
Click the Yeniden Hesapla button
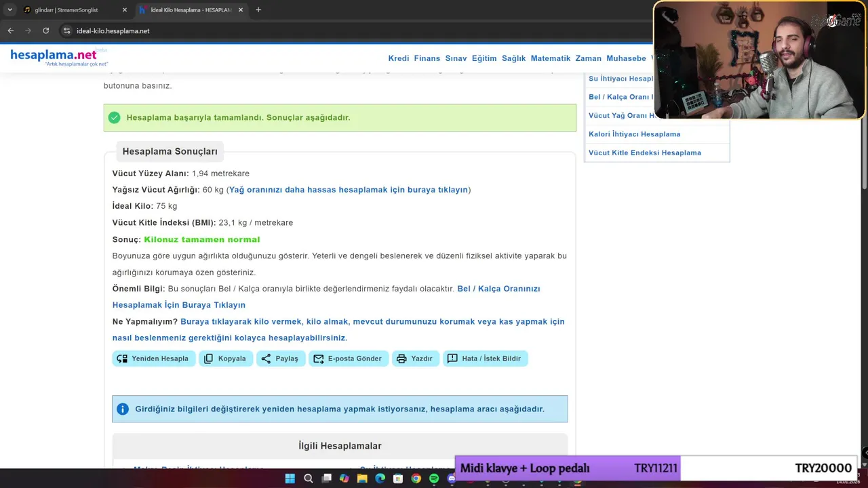154,359
